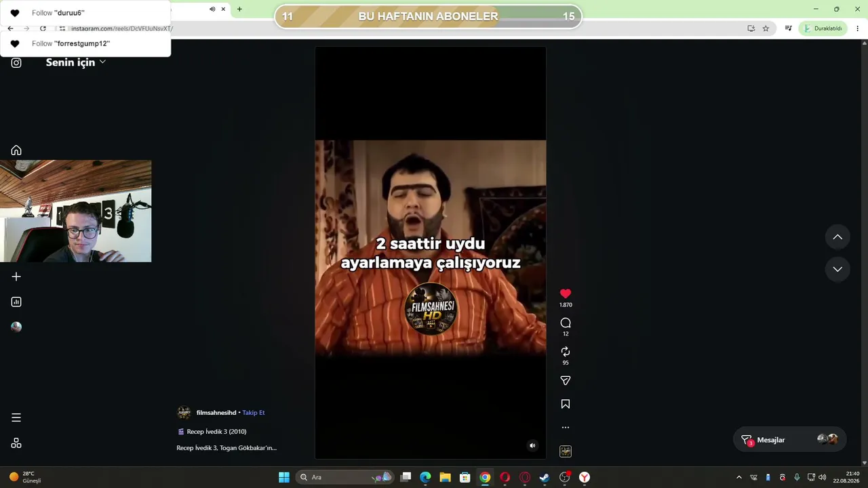Screen dimensions: 868x488
Task: Go forward in the browser
Action: 26,28
